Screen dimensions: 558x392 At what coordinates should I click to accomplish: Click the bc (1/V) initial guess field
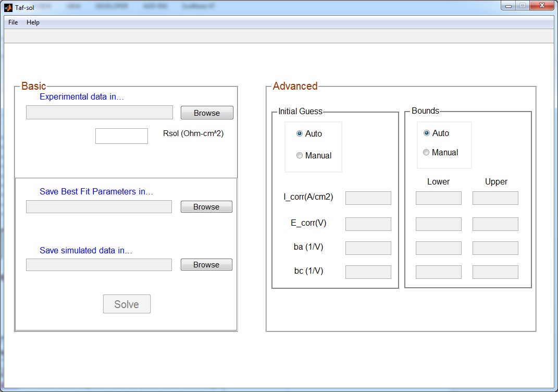[x=368, y=272]
